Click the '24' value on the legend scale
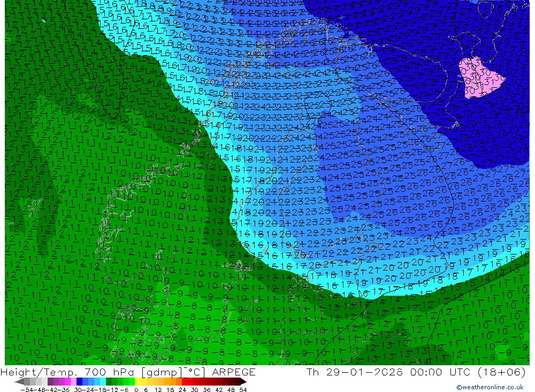This screenshot has width=535, height=392. [x=182, y=390]
